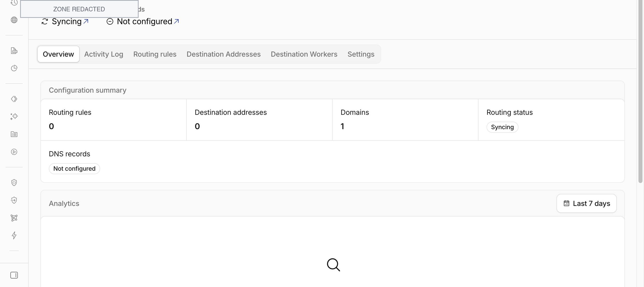Screen dimensions: 644x287
Task: Open the globe icon in sidebar
Action: (14, 20)
